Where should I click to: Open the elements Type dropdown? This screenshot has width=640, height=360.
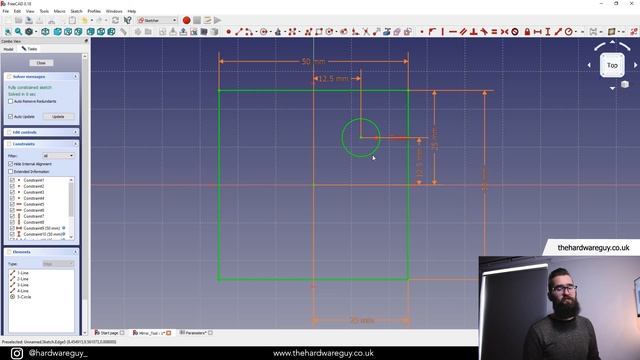coord(58,264)
